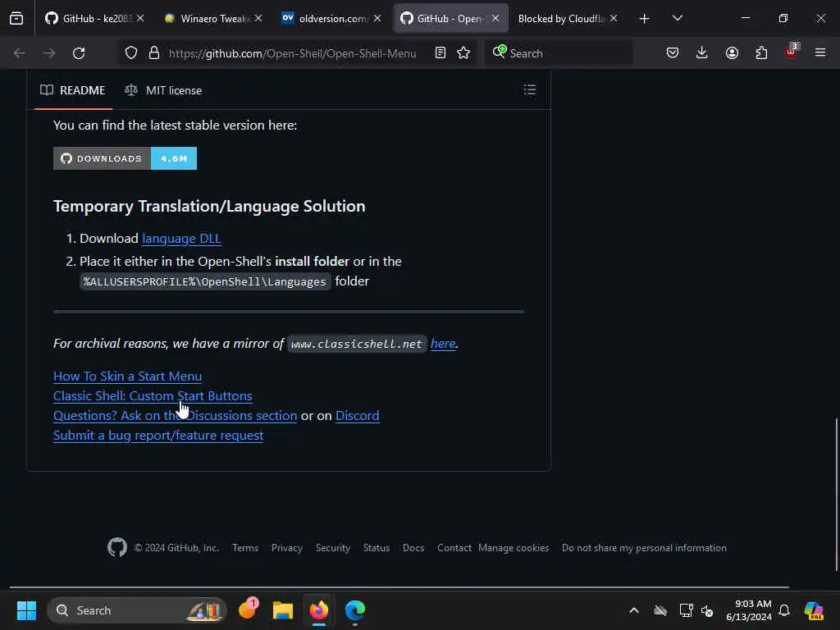This screenshot has height=630, width=840.
Task: Open Copilot preview icon in taskbar
Action: click(x=814, y=610)
